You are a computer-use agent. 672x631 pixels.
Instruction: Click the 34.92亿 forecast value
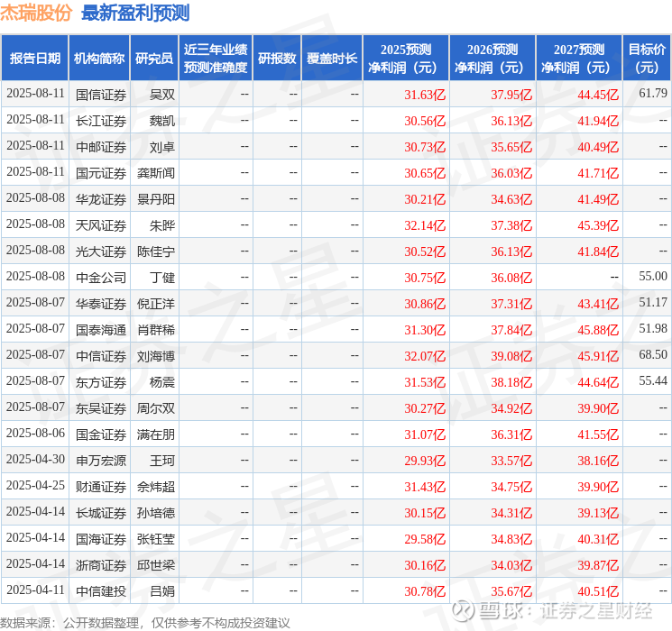pos(511,408)
